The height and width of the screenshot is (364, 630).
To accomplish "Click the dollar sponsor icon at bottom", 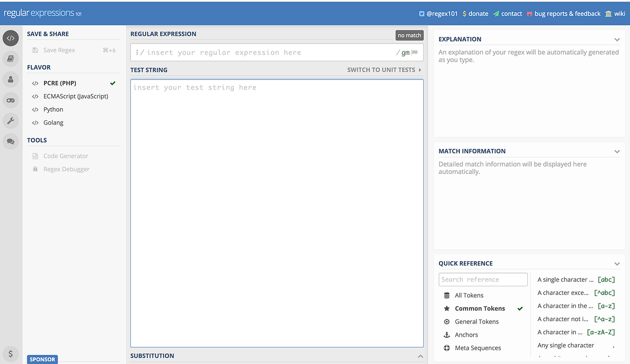I will point(10,354).
